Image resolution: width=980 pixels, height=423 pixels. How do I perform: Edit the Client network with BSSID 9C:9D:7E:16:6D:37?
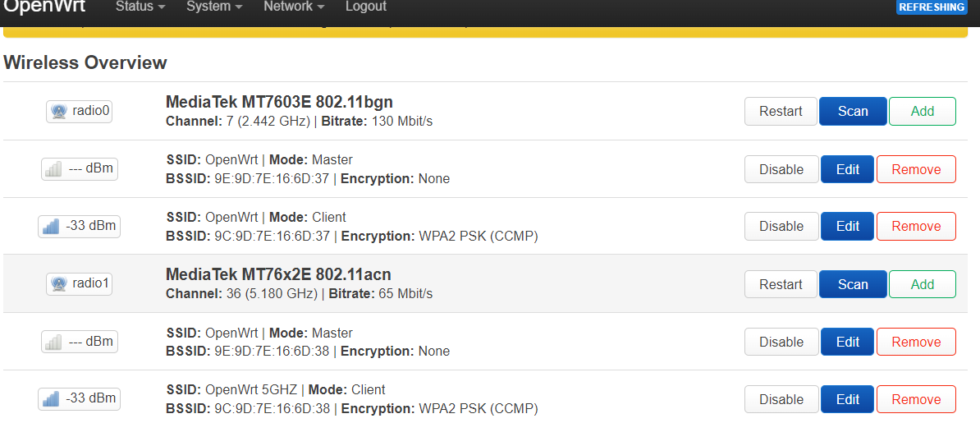point(847,226)
